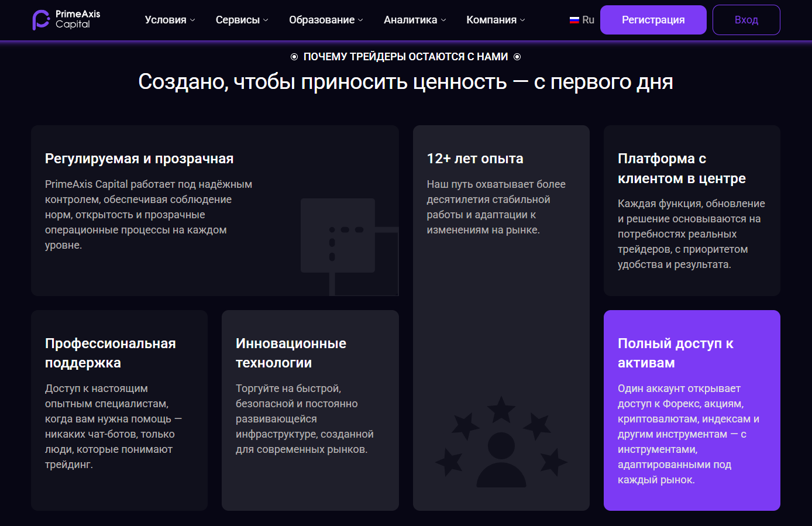This screenshot has width=812, height=526.
Task: Select the purple Полный доступ к активам card
Action: pos(691,410)
